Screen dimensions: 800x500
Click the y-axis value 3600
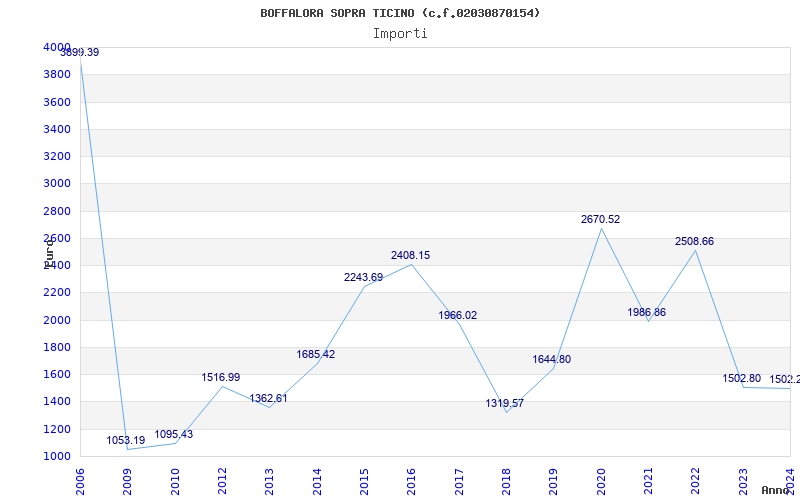57,102
